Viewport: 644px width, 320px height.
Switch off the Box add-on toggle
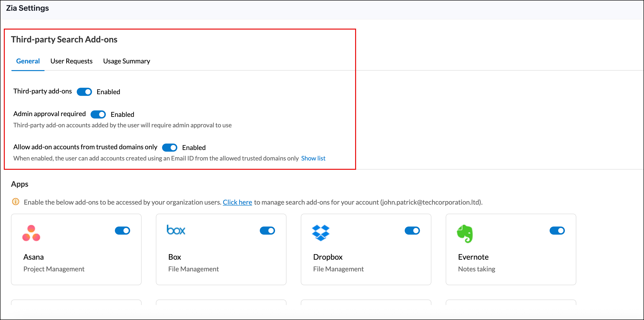[x=267, y=230]
